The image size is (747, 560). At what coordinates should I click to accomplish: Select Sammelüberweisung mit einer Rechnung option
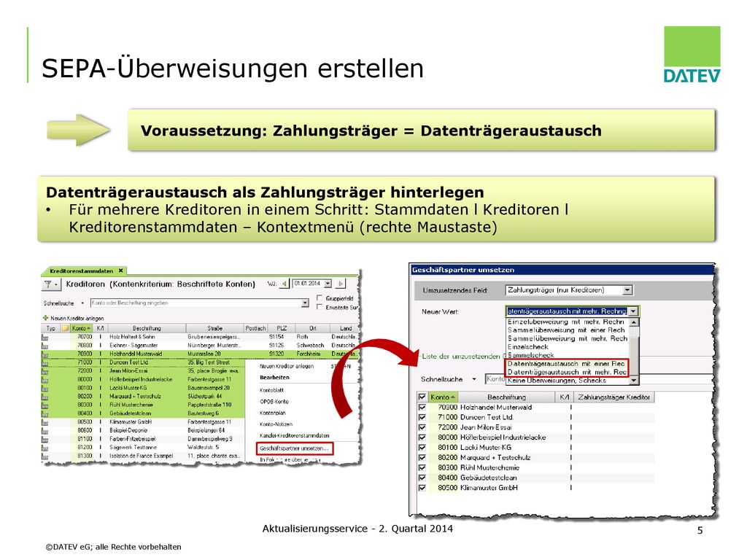[x=566, y=330]
